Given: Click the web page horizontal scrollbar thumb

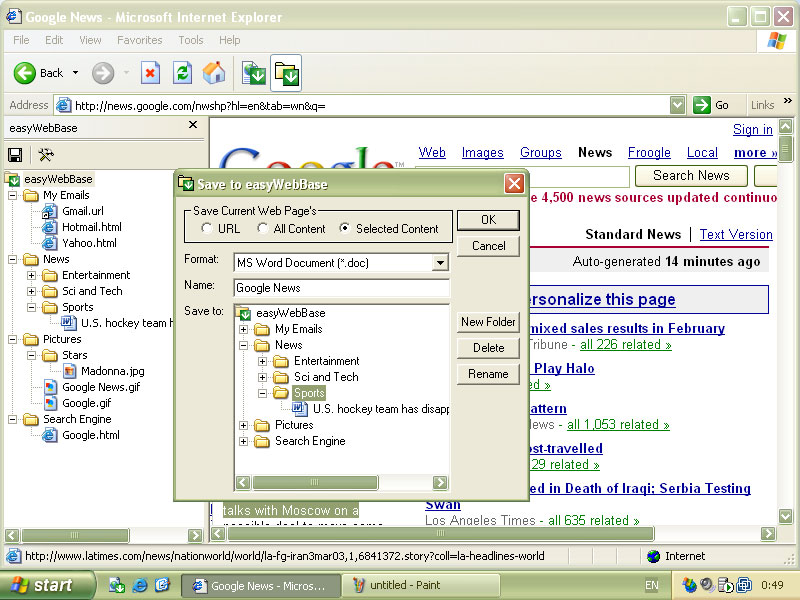Looking at the screenshot, I should (440, 534).
